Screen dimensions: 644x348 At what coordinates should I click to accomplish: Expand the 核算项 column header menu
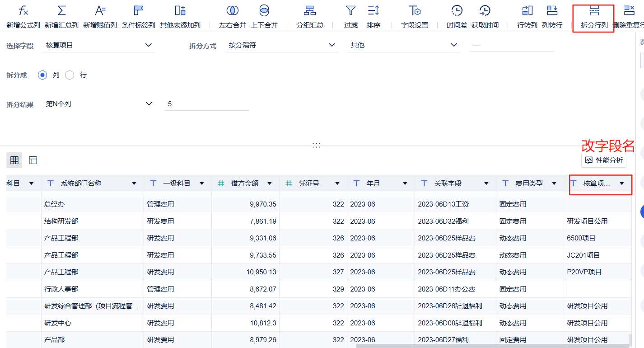coord(622,183)
